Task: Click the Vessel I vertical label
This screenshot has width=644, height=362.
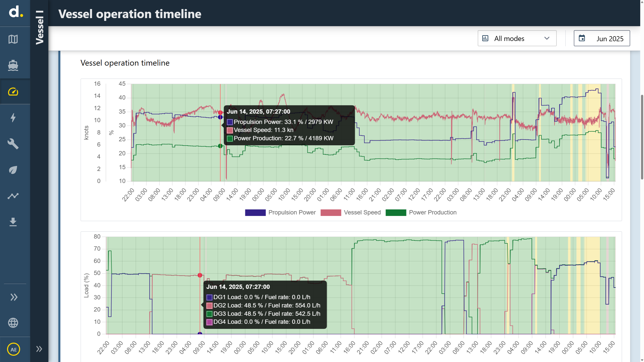Action: (40, 28)
